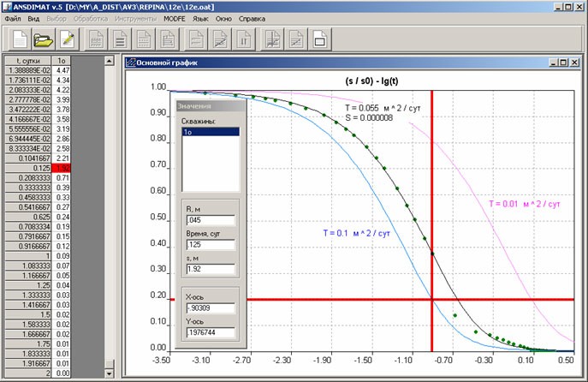This screenshot has width=588, height=382.
Task: Open a file with the yellow folder icon
Action: [x=44, y=39]
